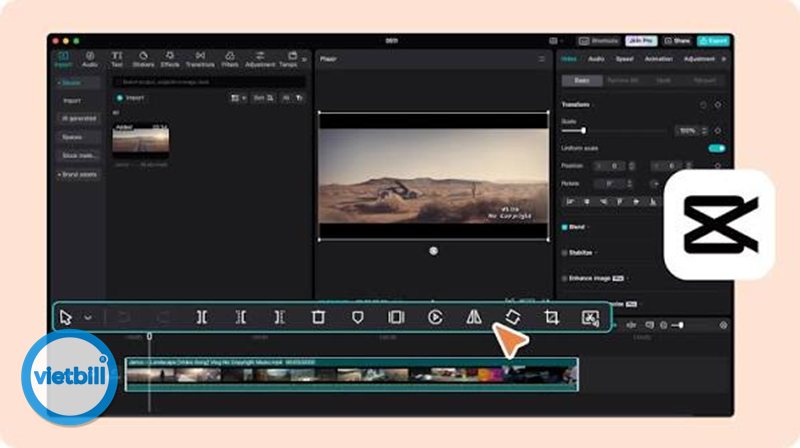Click the Scale slider handle
800x448 pixels.
pyautogui.click(x=583, y=131)
